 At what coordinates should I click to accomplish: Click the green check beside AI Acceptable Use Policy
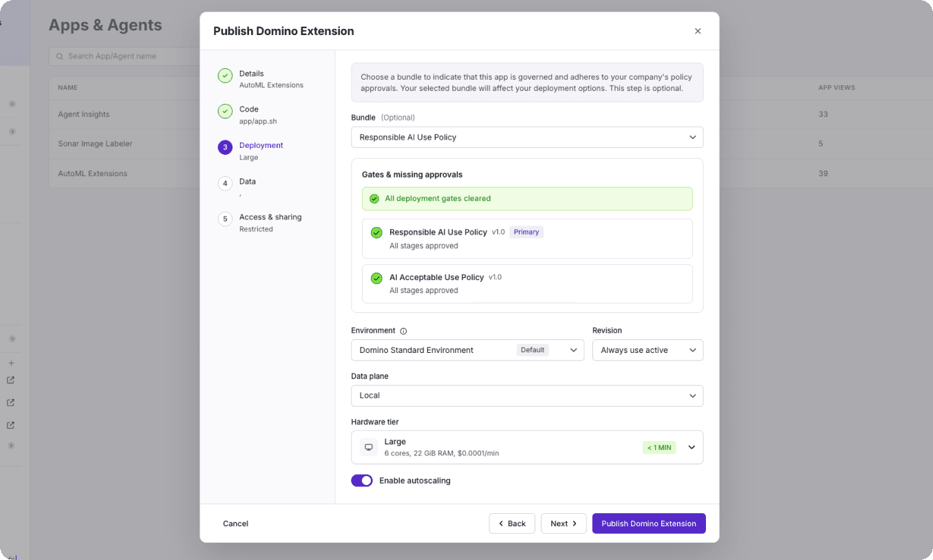376,278
